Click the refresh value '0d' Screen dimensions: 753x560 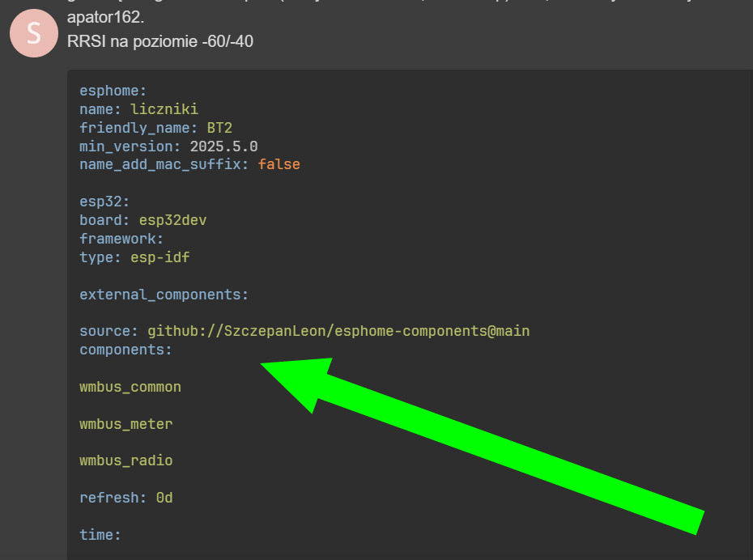pyautogui.click(x=164, y=498)
